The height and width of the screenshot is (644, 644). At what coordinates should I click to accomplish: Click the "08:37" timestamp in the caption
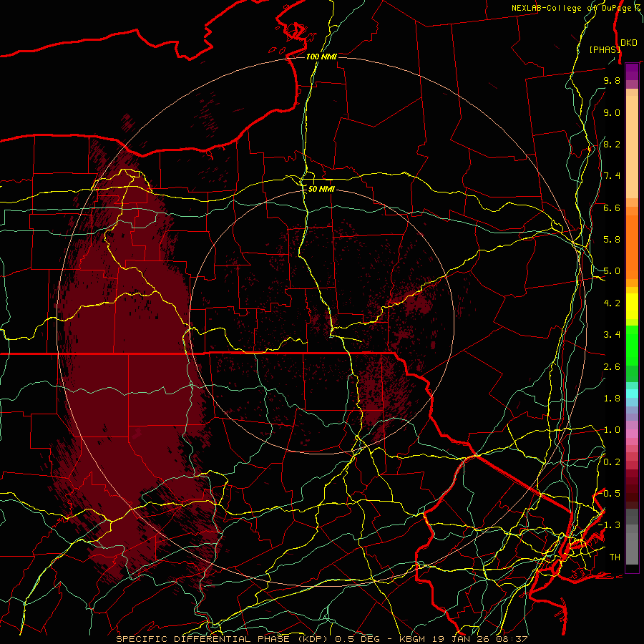point(513,639)
